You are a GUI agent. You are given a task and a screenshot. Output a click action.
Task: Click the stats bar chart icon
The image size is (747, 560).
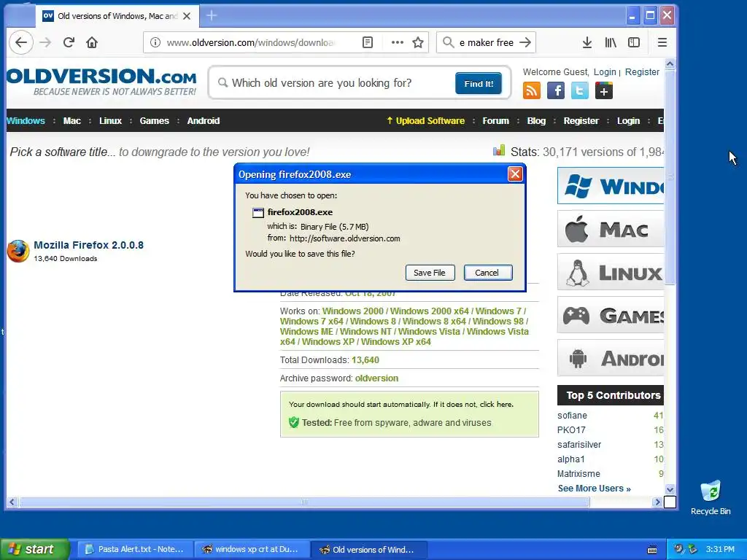(499, 151)
